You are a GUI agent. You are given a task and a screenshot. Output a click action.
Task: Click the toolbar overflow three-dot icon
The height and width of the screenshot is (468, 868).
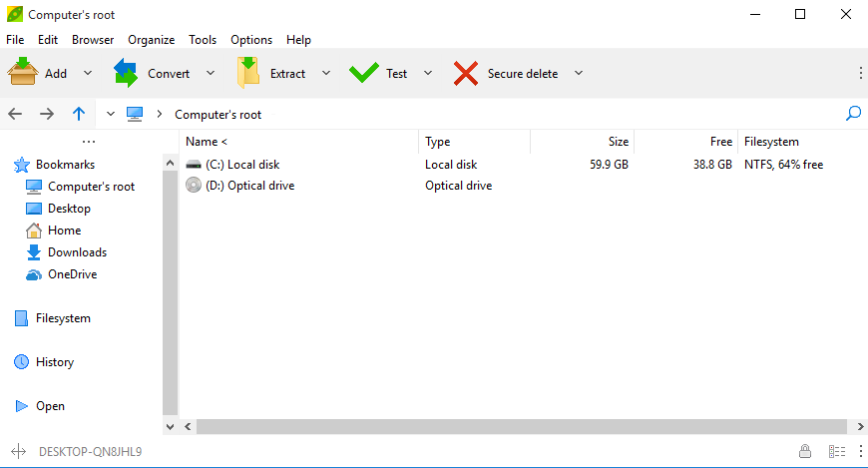point(860,73)
